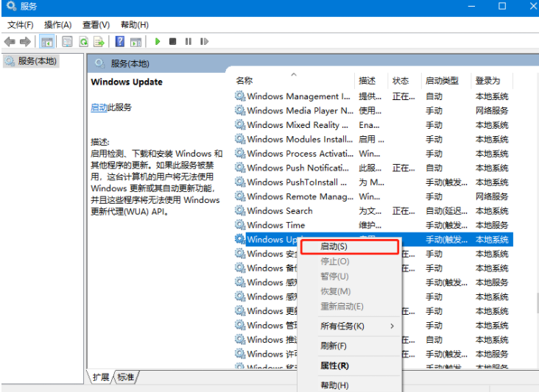The width and height of the screenshot is (539, 392).
Task: Select the Windows Time service row
Action: click(x=373, y=225)
